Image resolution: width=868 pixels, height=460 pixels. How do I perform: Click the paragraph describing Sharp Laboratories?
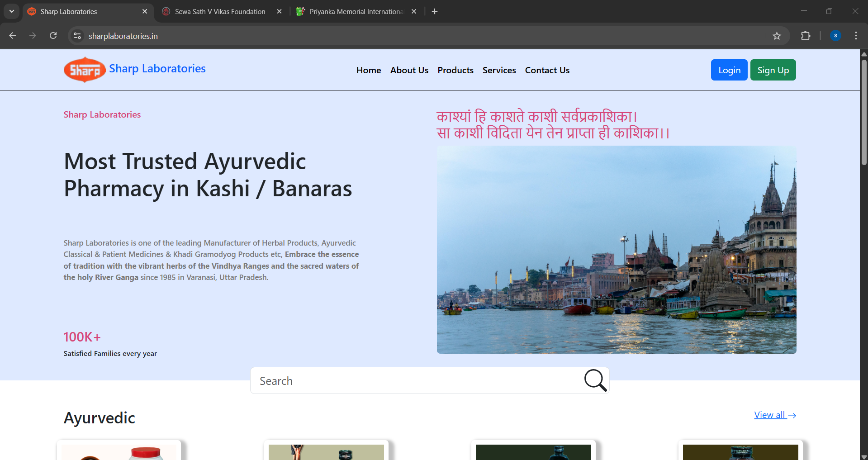211,260
